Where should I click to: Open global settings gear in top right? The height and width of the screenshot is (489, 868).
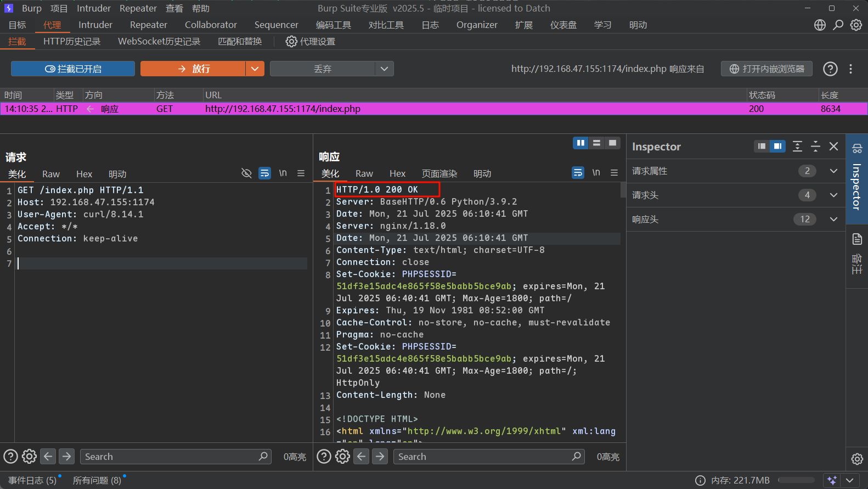[856, 25]
